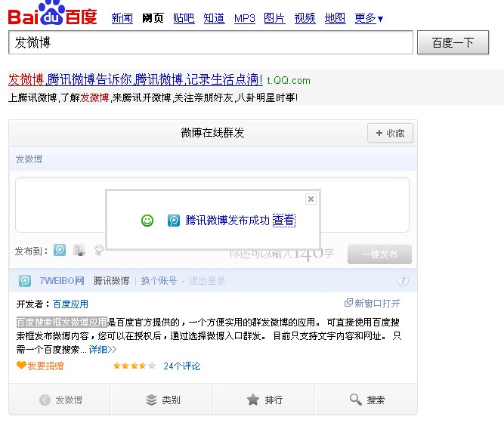Click the 详细>> details link

(x=103, y=350)
